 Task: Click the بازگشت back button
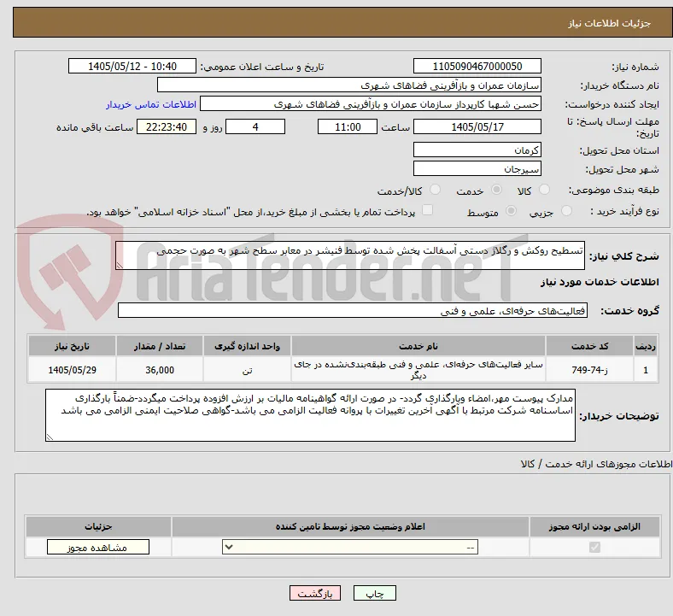tap(314, 594)
